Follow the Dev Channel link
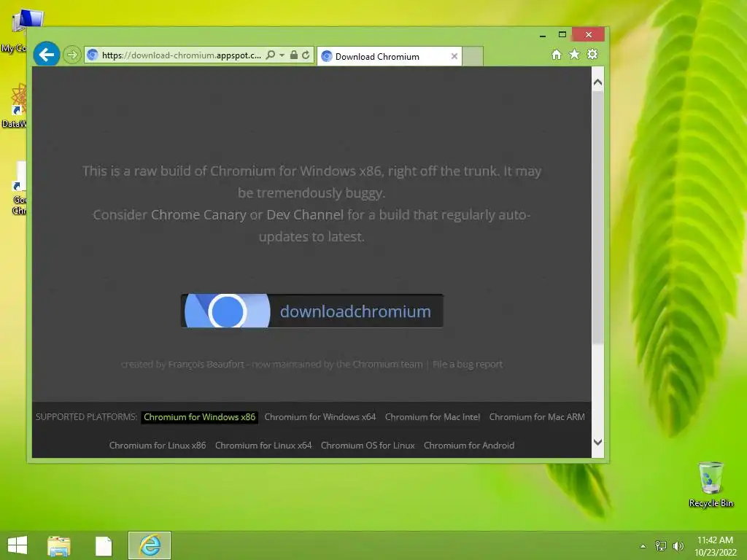The width and height of the screenshot is (747, 560). tap(305, 215)
